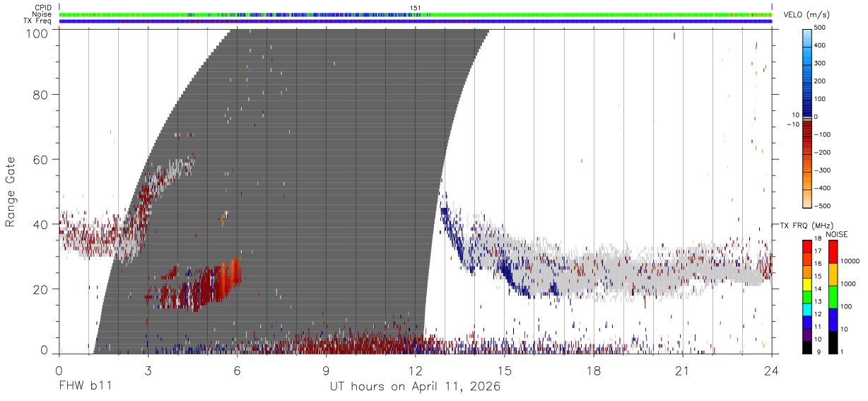The width and height of the screenshot is (868, 401).
Task: Click the 9 hour tick label
Action: point(326,370)
